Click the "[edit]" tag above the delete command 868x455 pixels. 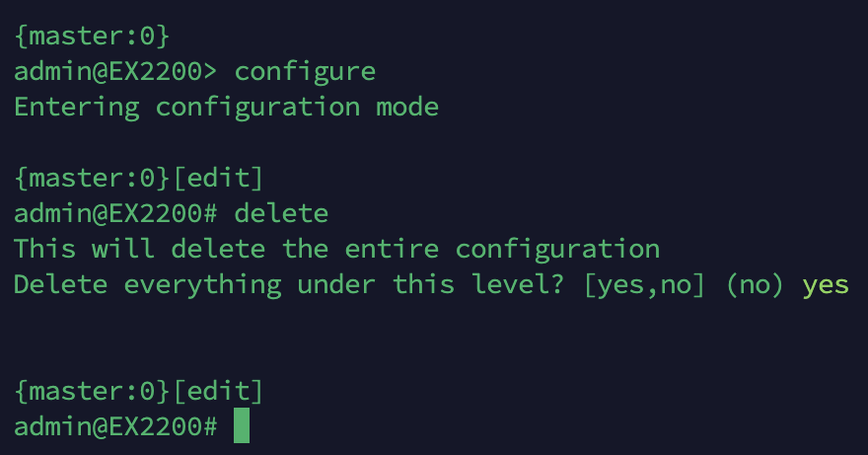218,179
